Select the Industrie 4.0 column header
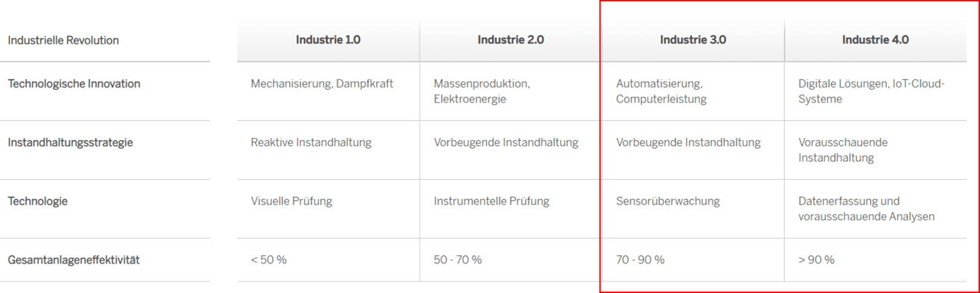Screen dimensions: 980x293 [875, 40]
